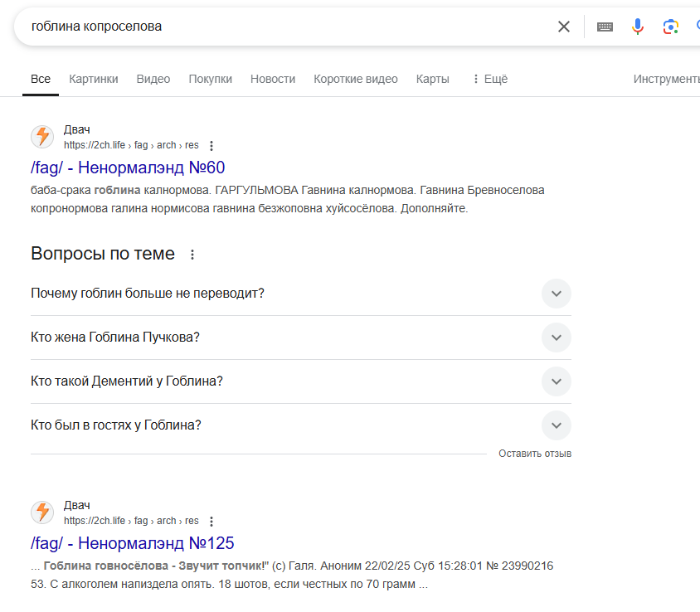Click the 'Вопросы по теме' heading
The image size is (700, 612).
coord(103,254)
